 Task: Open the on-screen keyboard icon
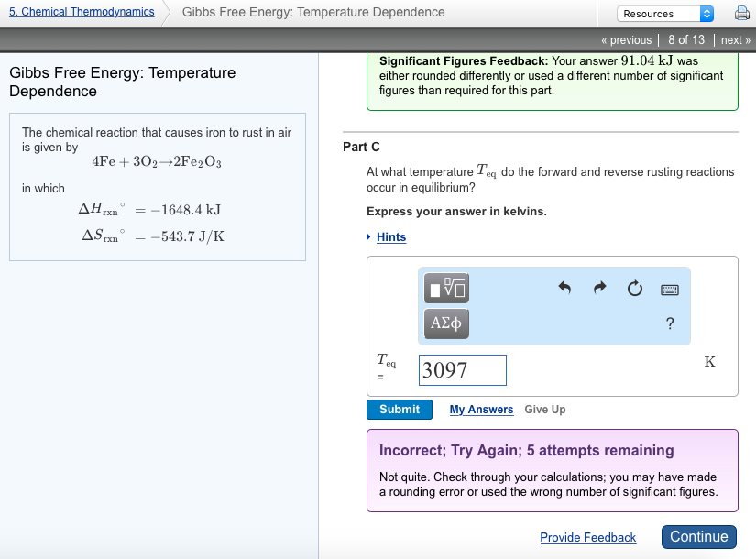669,289
